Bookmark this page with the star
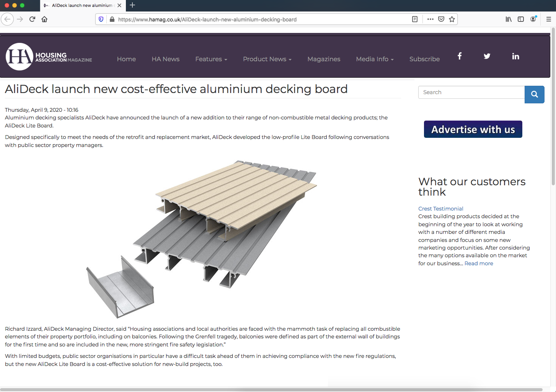This screenshot has width=556, height=392. coord(452,19)
